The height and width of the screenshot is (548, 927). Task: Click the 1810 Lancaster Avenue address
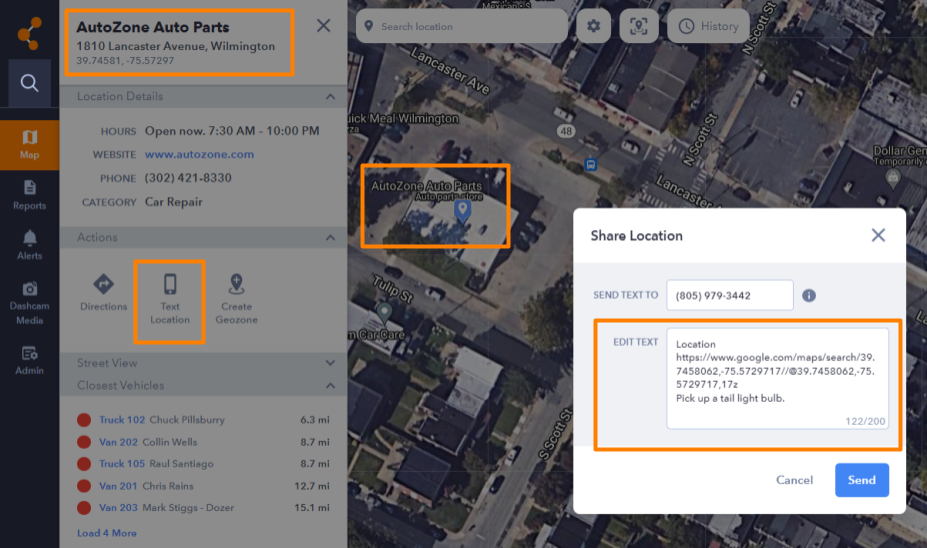[176, 46]
